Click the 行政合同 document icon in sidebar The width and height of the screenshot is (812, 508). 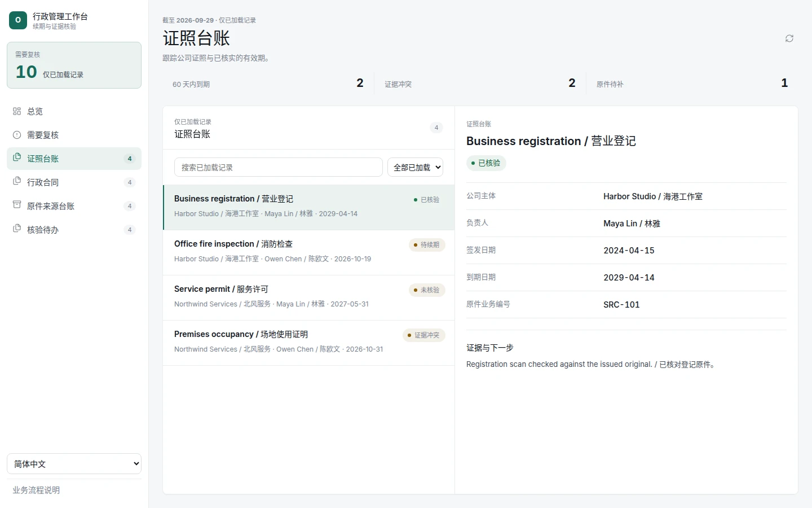click(x=17, y=181)
